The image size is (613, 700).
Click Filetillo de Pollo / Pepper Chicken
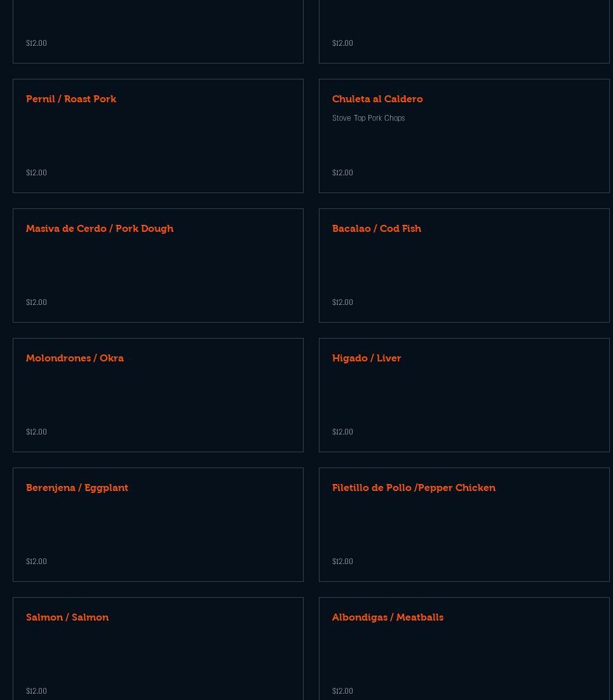coord(414,488)
